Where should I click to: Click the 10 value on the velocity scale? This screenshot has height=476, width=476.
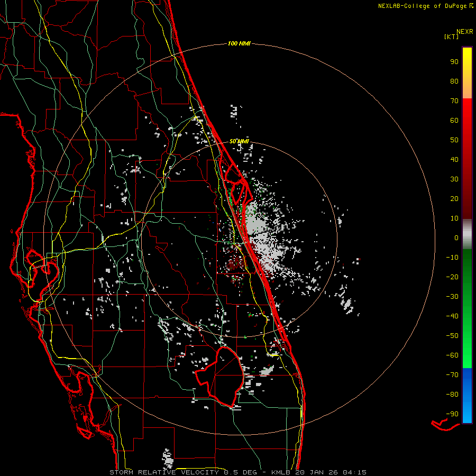tap(454, 218)
